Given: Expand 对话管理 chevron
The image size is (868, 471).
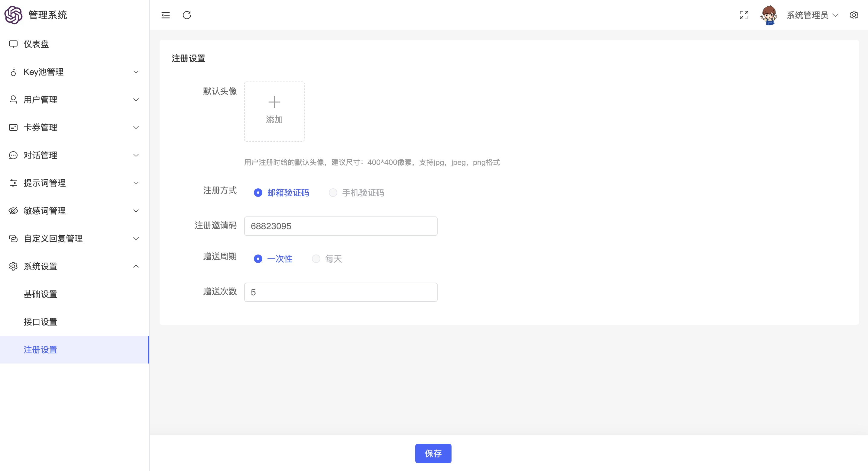Looking at the screenshot, I should pos(136,155).
